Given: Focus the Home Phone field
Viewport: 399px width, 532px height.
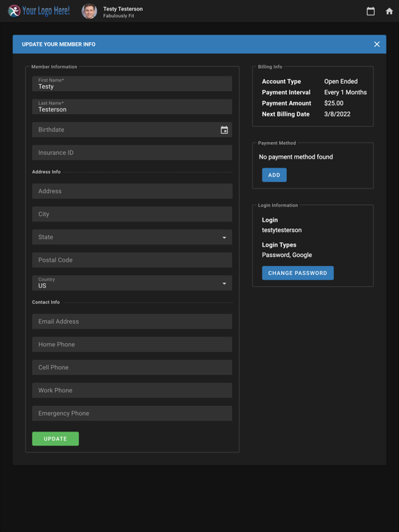Looking at the screenshot, I should click(x=132, y=344).
